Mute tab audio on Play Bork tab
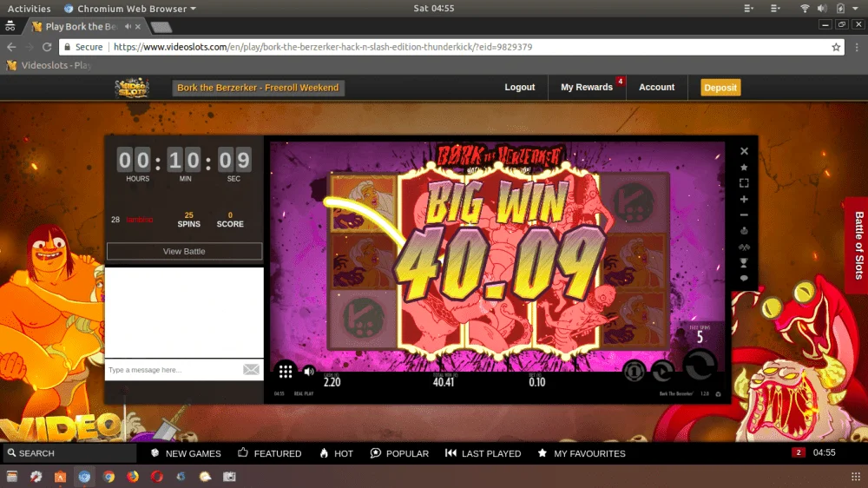Image resolution: width=868 pixels, height=488 pixels. point(128,27)
